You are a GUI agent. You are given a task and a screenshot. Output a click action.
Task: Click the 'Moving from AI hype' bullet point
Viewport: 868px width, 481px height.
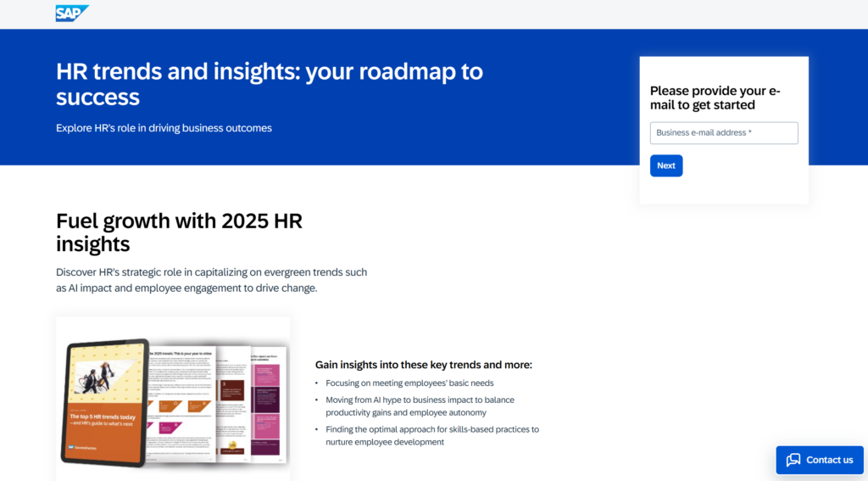tap(420, 405)
